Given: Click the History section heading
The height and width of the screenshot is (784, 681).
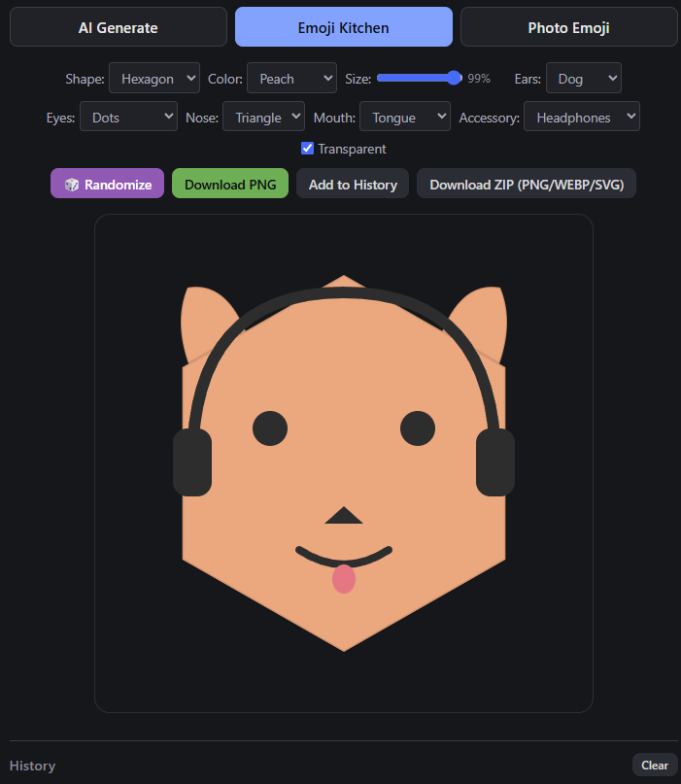Looking at the screenshot, I should (32, 766).
